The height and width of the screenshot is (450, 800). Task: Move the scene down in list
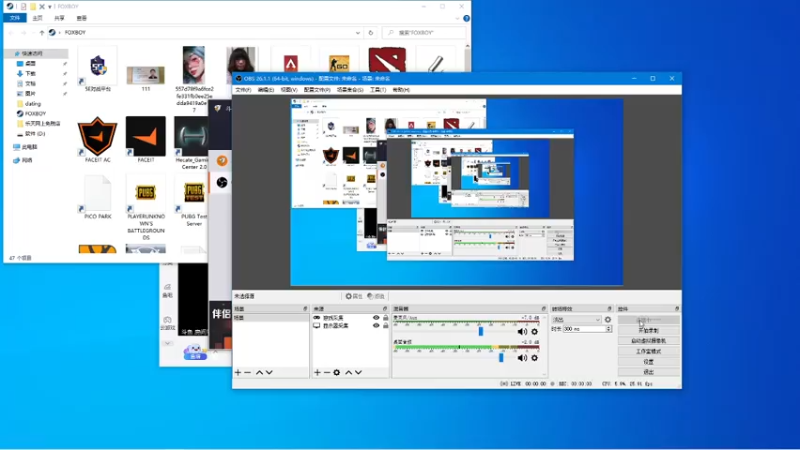click(269, 372)
